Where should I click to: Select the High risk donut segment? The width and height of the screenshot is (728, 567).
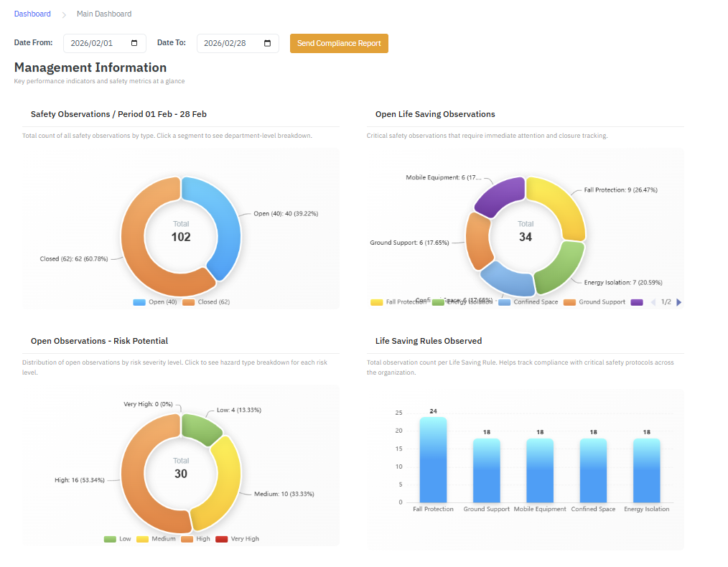pos(140,481)
